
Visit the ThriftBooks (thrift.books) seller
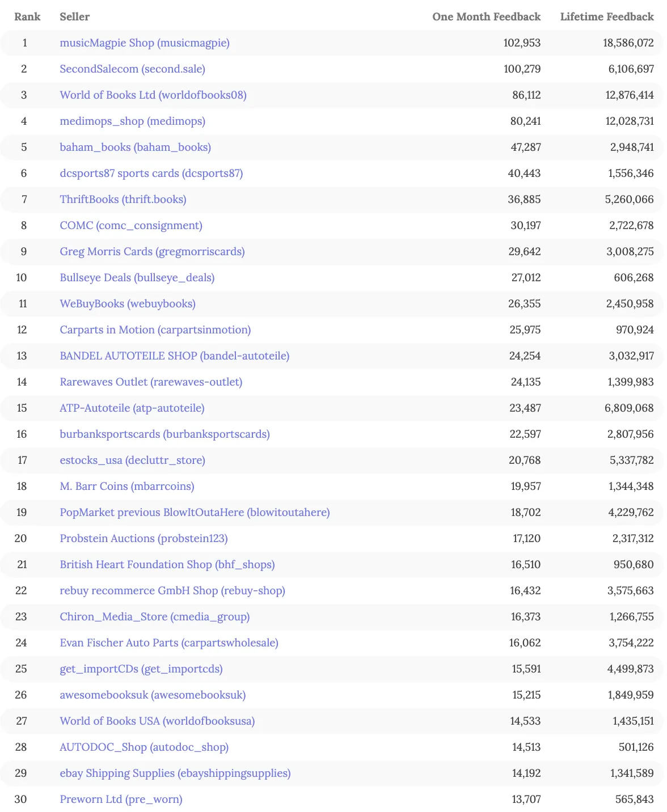tap(123, 200)
